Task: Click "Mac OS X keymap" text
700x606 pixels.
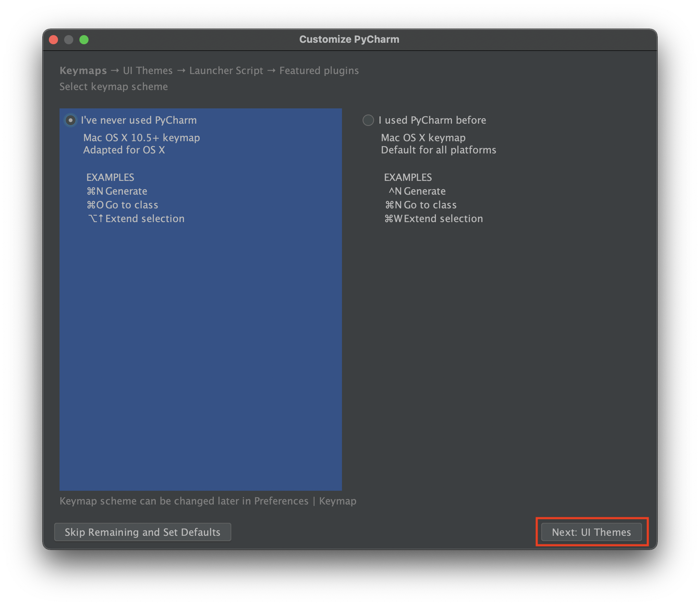Action: [423, 137]
